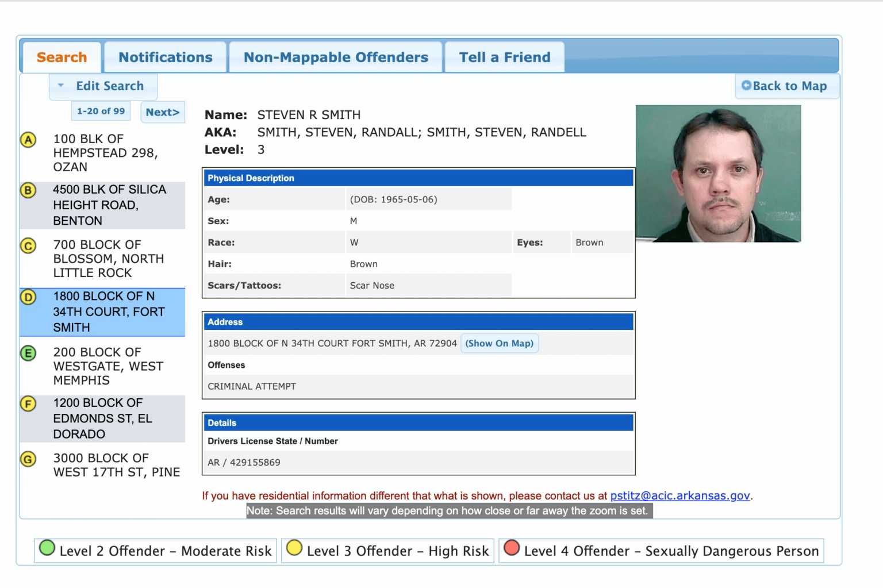Click the Back to Map arrow icon
The image size is (883, 588).
746,86
